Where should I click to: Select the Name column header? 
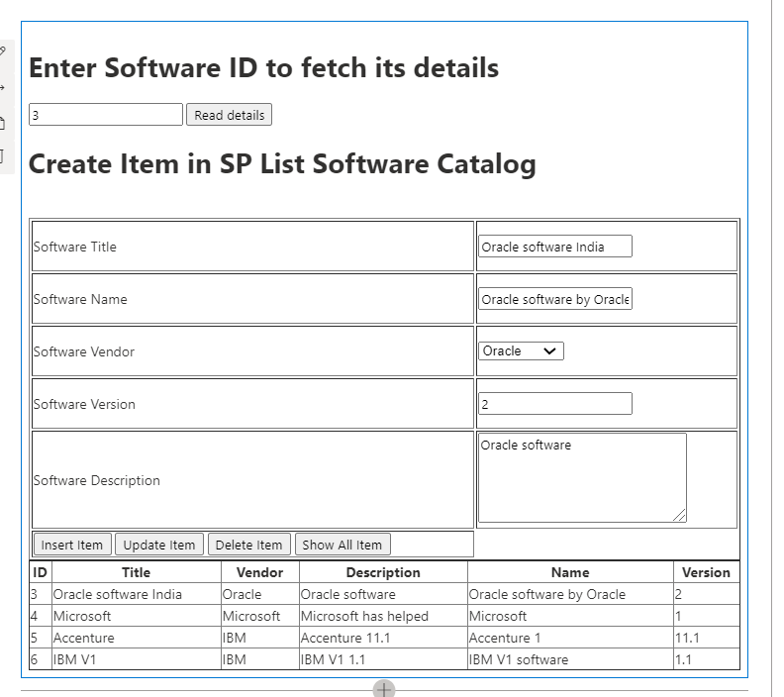[570, 572]
